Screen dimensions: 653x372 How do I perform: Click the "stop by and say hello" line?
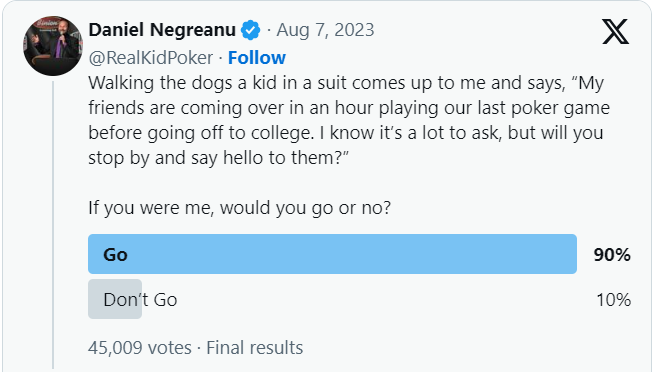tap(218, 158)
